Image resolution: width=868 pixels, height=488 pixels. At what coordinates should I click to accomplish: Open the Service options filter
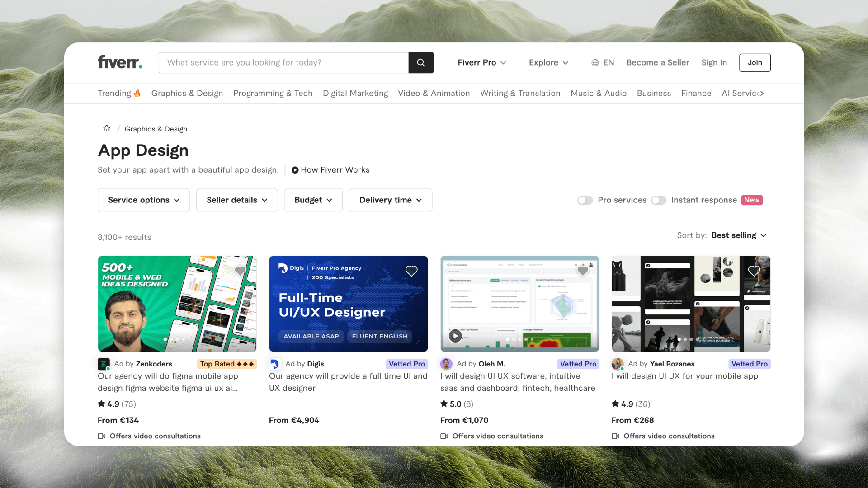[x=144, y=200]
